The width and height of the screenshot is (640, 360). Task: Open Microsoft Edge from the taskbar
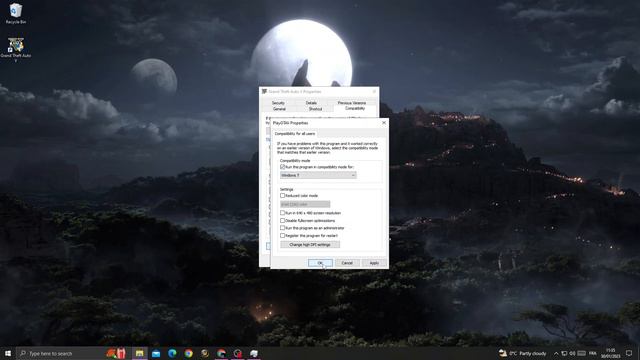point(172,353)
